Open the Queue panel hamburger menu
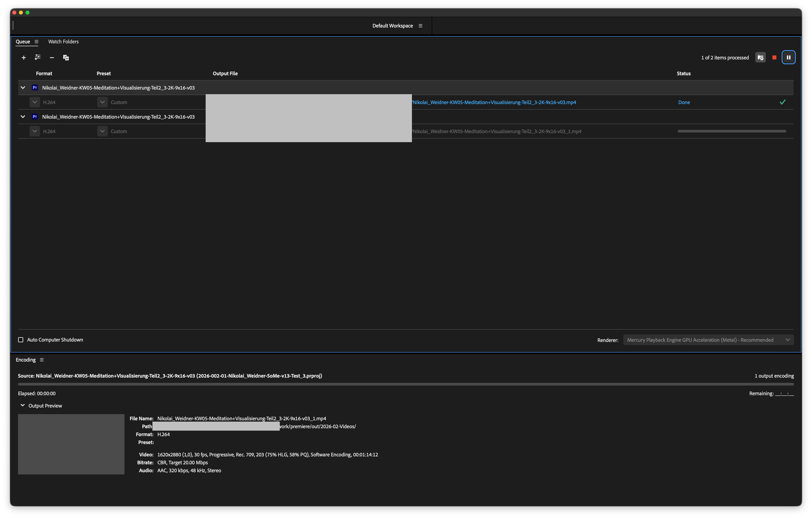 point(37,42)
